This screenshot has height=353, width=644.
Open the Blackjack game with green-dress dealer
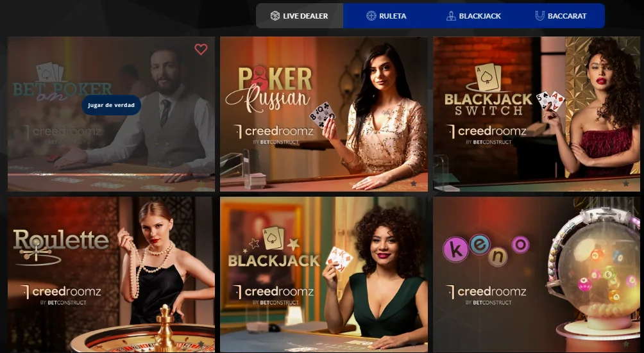tap(324, 274)
